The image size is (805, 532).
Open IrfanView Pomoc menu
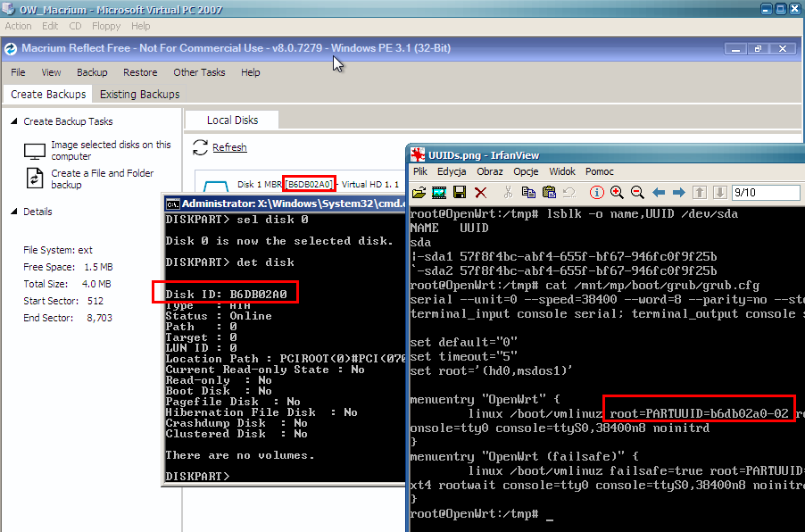tap(600, 171)
